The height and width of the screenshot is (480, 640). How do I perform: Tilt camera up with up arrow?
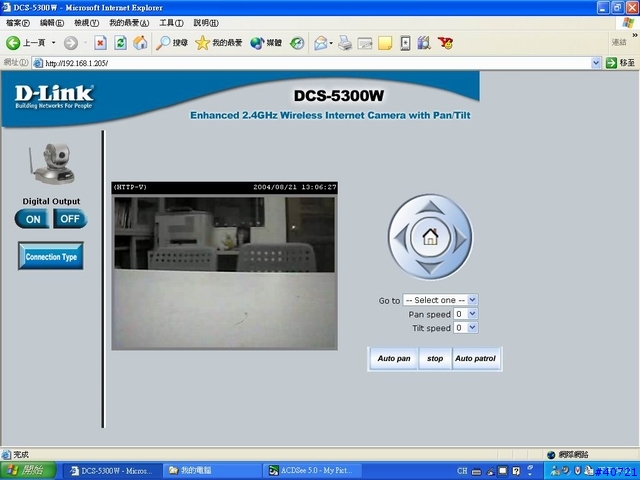[430, 208]
